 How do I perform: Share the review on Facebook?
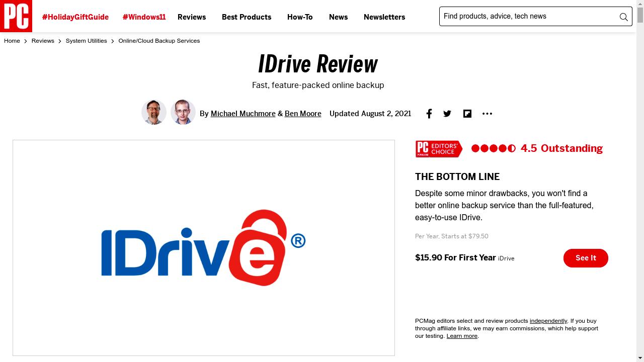429,114
